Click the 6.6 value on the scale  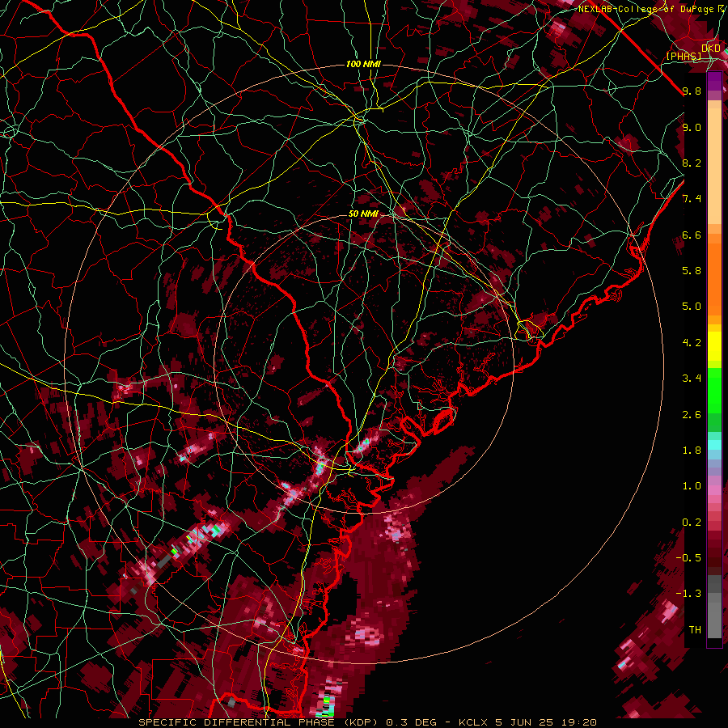tap(692, 235)
